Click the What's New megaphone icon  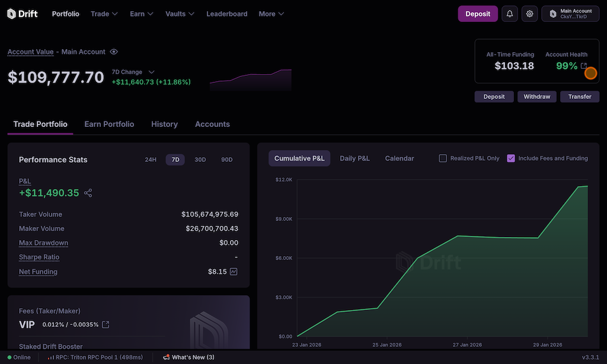point(167,357)
